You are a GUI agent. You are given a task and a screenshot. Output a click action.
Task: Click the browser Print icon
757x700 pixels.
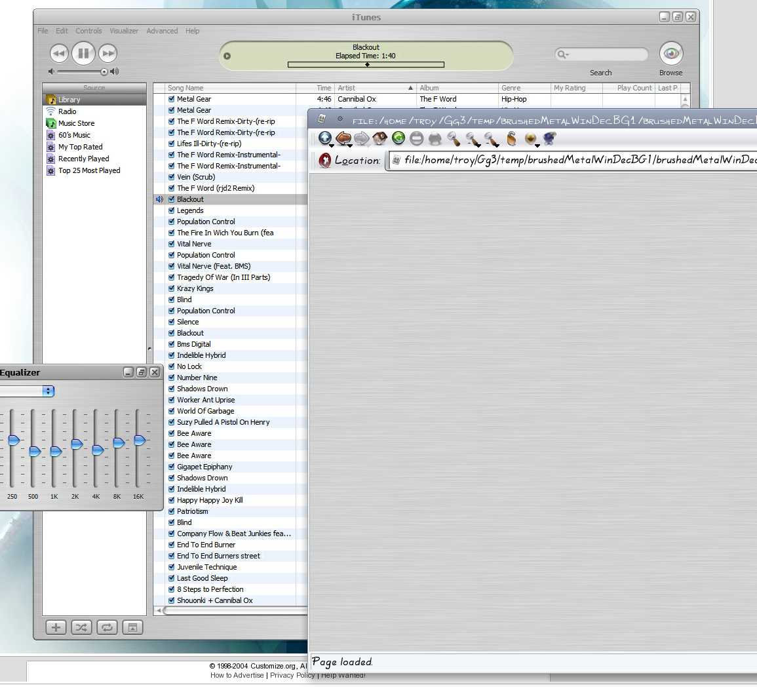(x=435, y=139)
